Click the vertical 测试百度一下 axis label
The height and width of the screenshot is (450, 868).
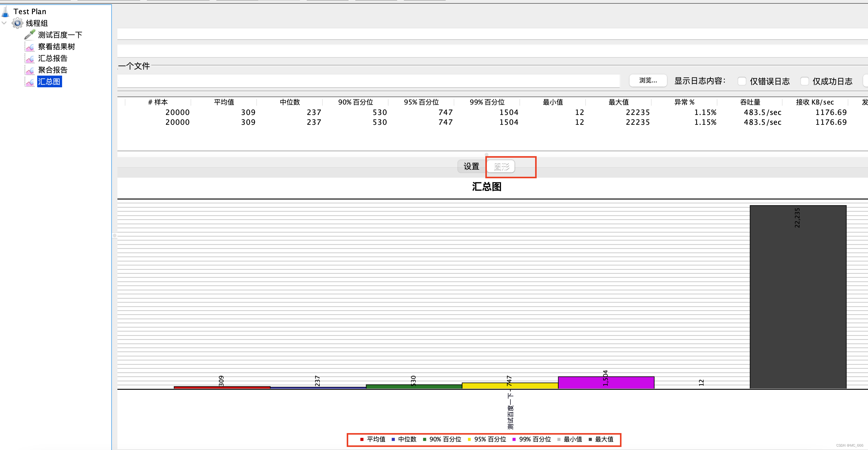tap(511, 411)
